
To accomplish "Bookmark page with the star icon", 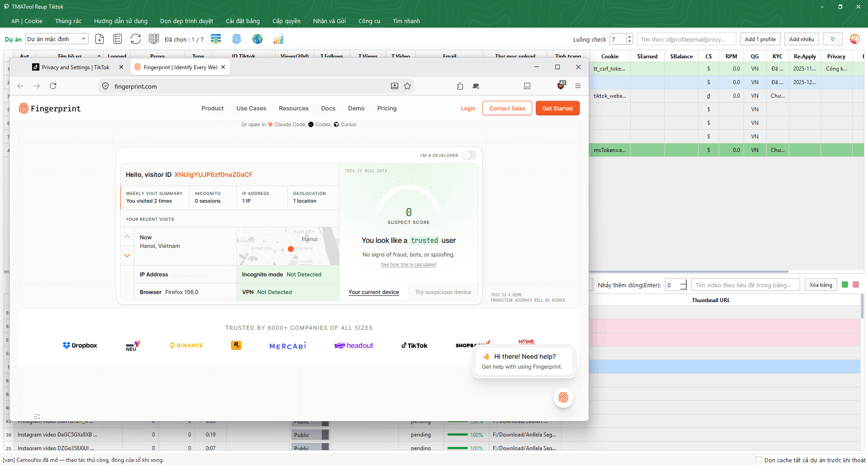I will 407,86.
